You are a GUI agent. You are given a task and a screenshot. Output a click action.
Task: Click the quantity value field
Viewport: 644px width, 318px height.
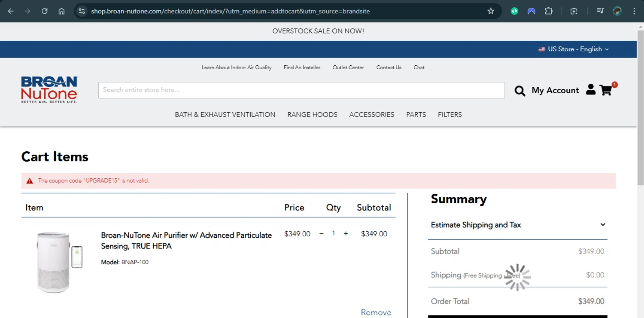(334, 233)
